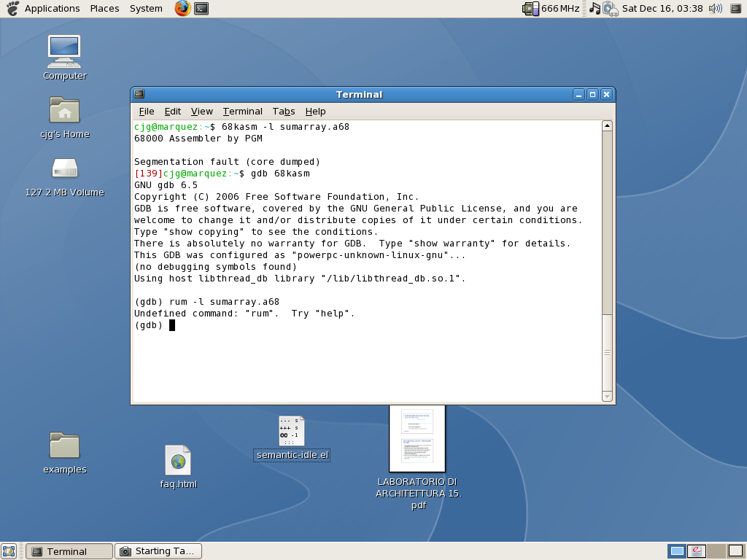Switch to the first workspace
The image size is (747, 560).
(677, 551)
